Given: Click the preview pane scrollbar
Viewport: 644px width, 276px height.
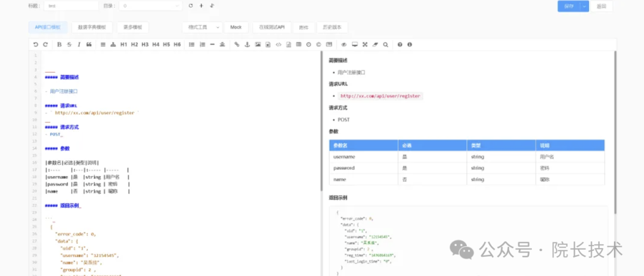Looking at the screenshot, I should click(x=615, y=132).
